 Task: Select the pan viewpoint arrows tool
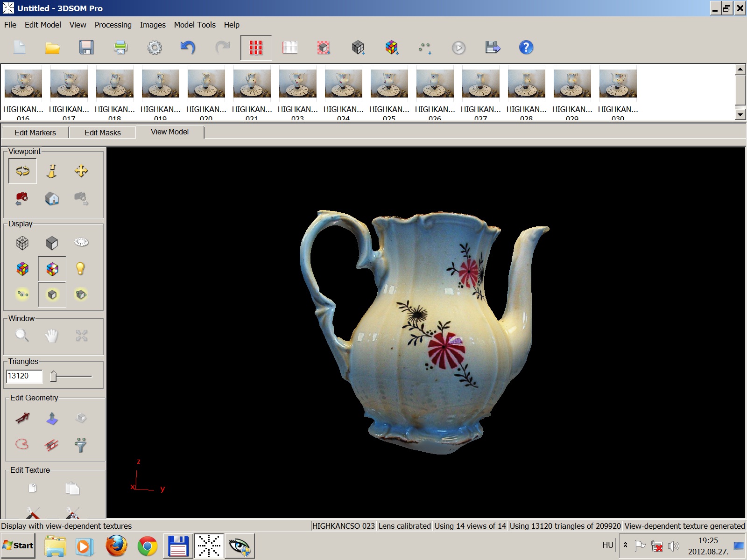pos(81,171)
